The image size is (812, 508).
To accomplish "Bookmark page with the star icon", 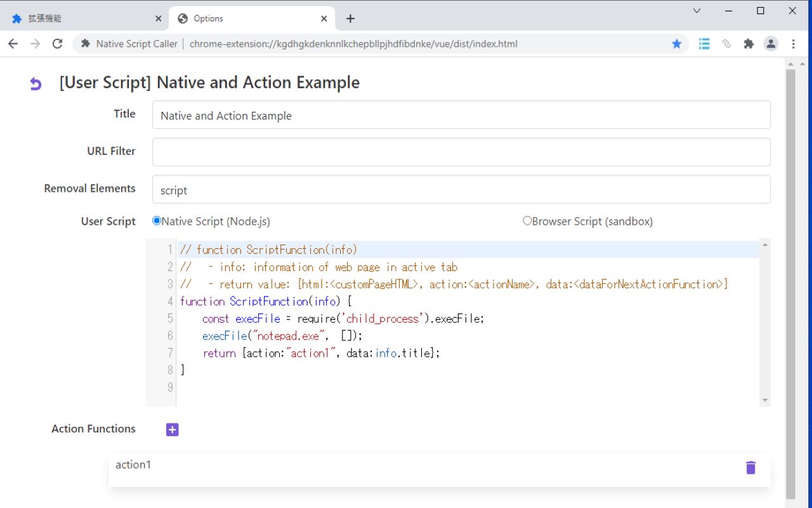I will coord(676,44).
